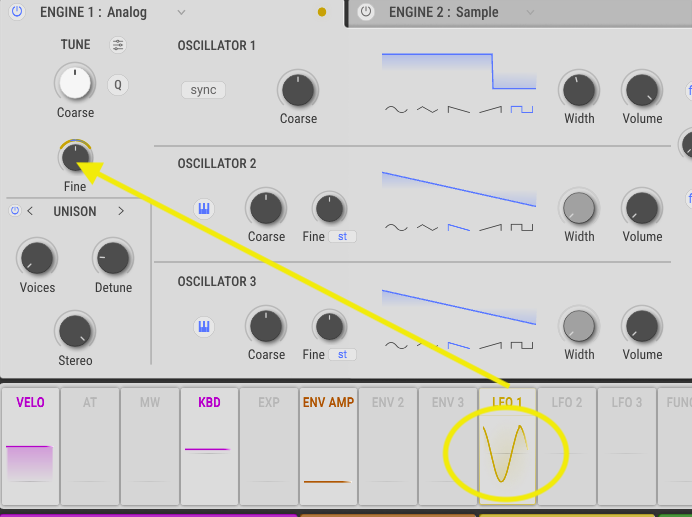Select the LFO 1 modulation tab

click(507, 403)
